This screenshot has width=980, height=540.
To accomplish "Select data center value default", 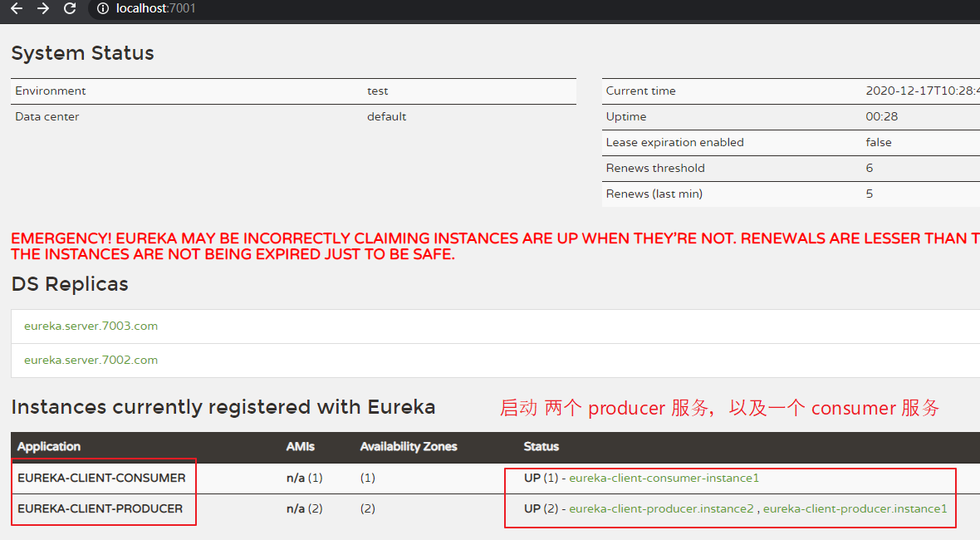I will click(x=386, y=117).
